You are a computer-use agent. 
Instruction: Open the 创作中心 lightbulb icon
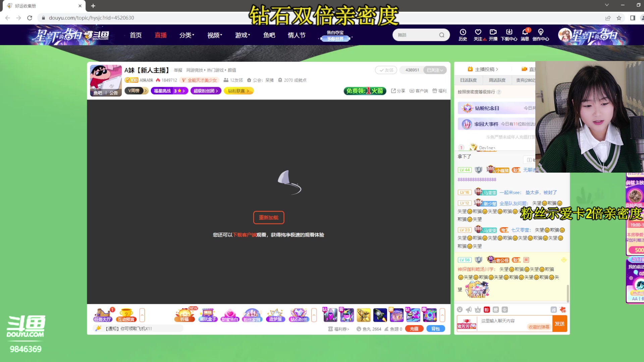pyautogui.click(x=541, y=35)
